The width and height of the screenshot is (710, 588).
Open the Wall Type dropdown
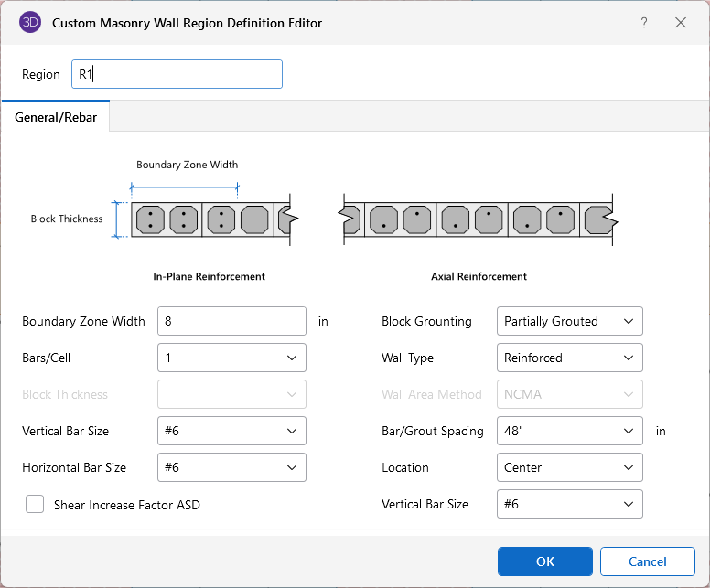[x=569, y=358]
